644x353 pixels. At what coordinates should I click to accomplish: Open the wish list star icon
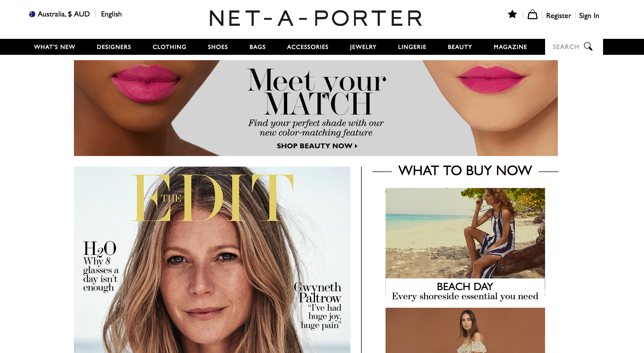pyautogui.click(x=512, y=14)
